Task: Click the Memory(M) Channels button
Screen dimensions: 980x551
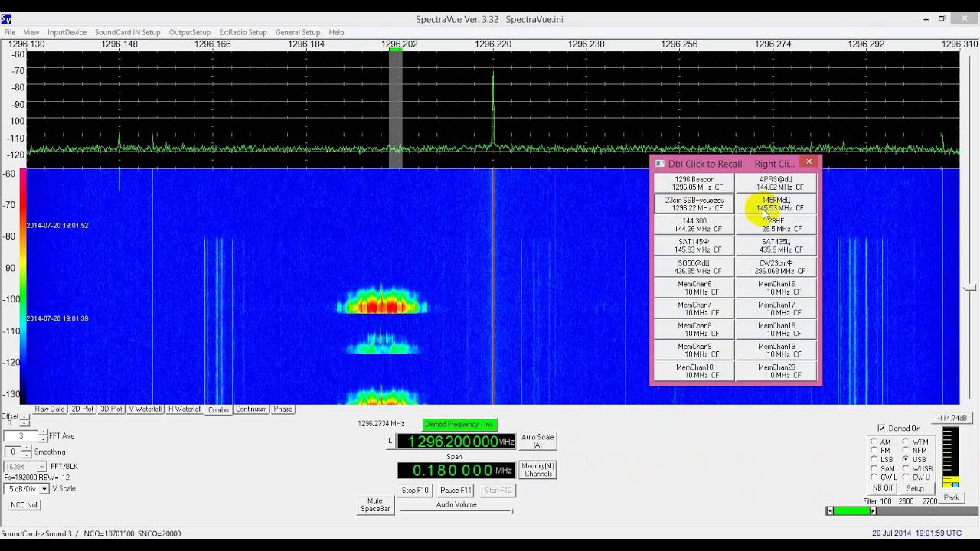Action: (x=538, y=470)
